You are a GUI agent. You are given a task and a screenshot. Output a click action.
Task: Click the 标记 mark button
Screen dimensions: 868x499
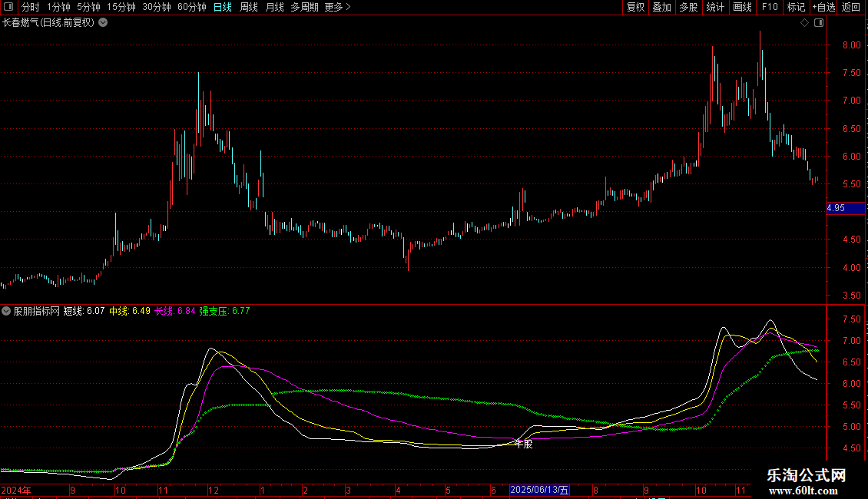(796, 7)
